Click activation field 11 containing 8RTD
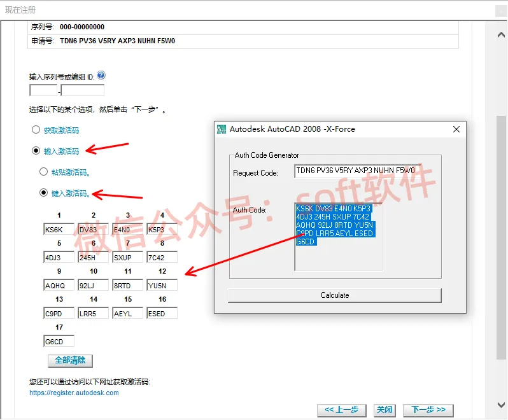 128,285
